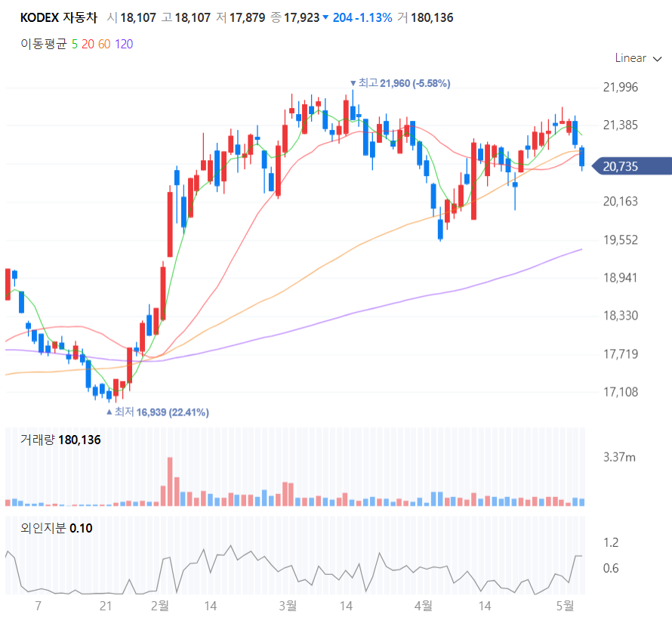This screenshot has width=672, height=636.
Task: Open the Linear scale dropdown
Action: 638,58
